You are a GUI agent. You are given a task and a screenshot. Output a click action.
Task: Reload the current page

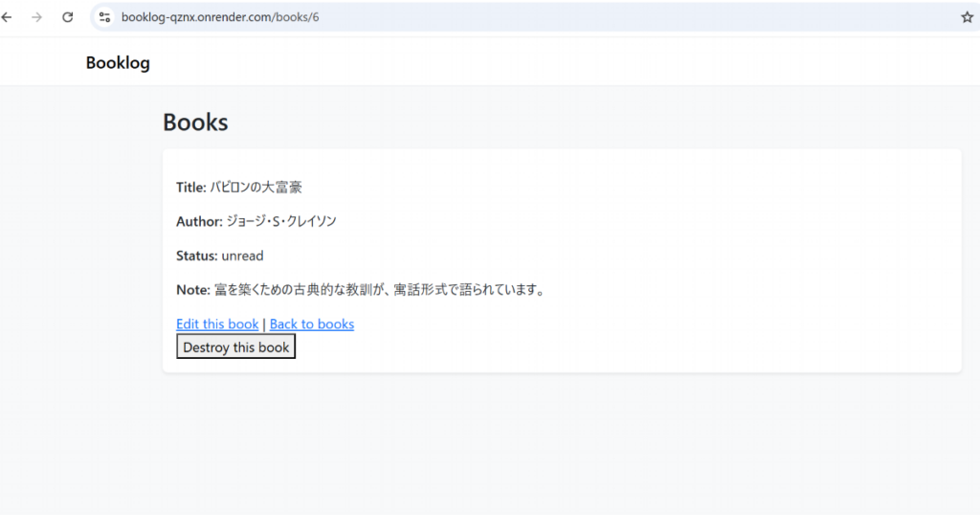point(67,17)
